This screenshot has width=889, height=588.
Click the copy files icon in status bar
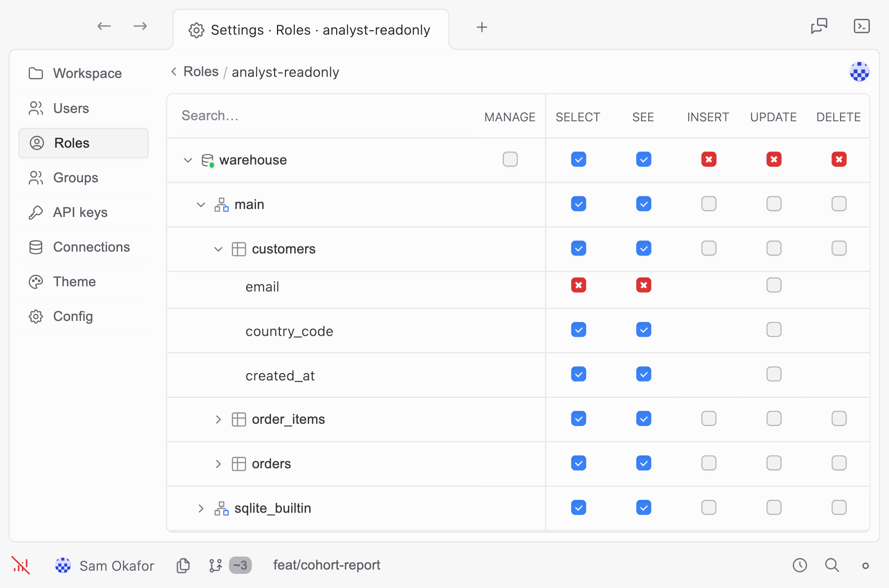tap(183, 565)
